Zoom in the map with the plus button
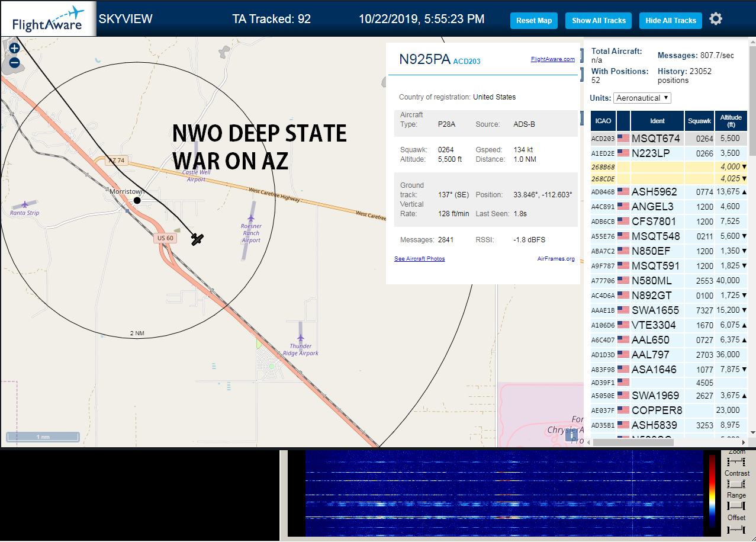The width and height of the screenshot is (756, 542). pyautogui.click(x=15, y=48)
